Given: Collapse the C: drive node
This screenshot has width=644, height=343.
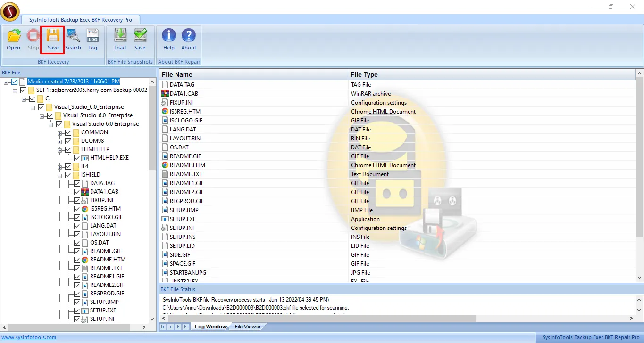Looking at the screenshot, I should click(24, 98).
